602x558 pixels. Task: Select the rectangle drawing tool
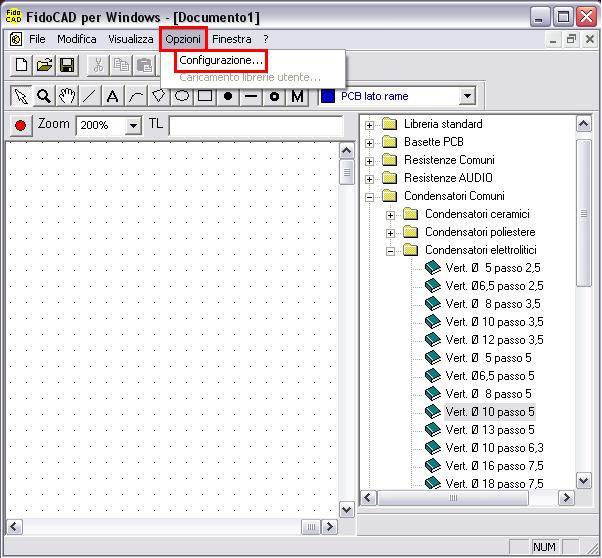[205, 96]
